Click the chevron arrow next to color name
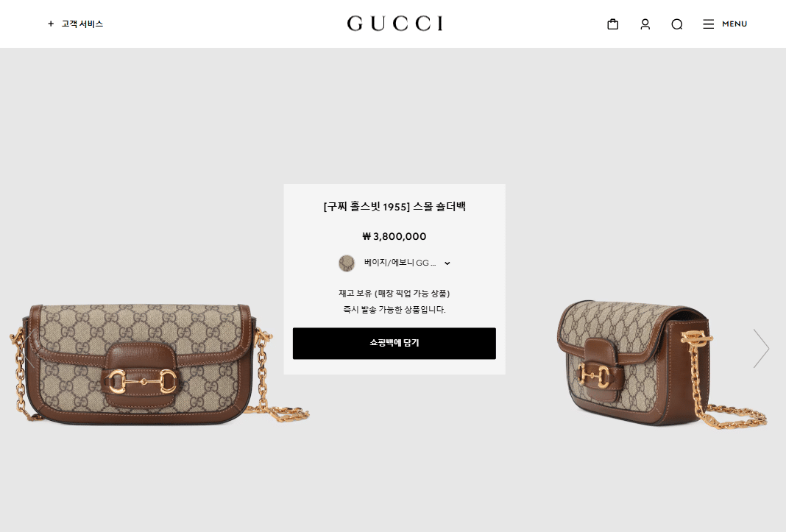This screenshot has height=532, width=786. 447,263
